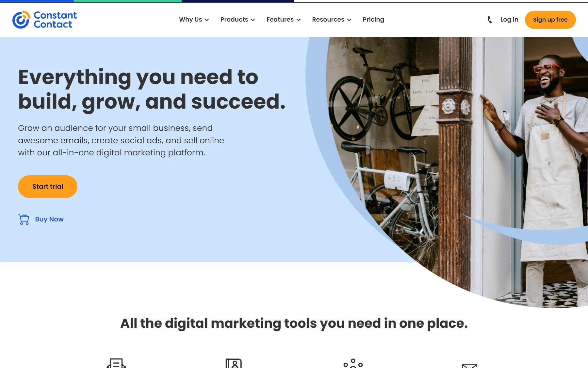Expand the Products dropdown chevron
This screenshot has width=588, height=368.
point(253,20)
